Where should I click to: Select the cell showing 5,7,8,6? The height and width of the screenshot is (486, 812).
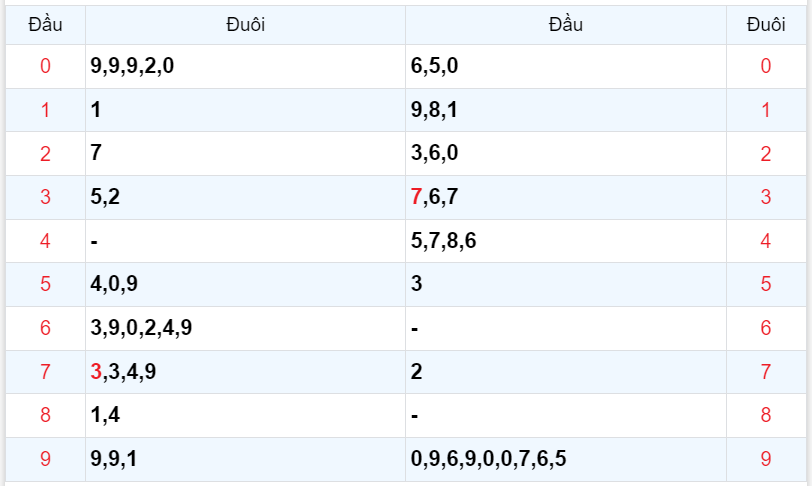click(444, 241)
